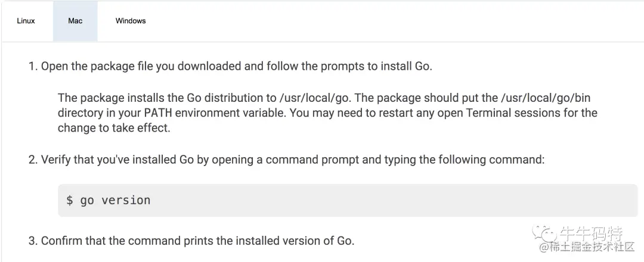The height and width of the screenshot is (262, 644).
Task: Click the list number 2 marker
Action: [x=33, y=160]
